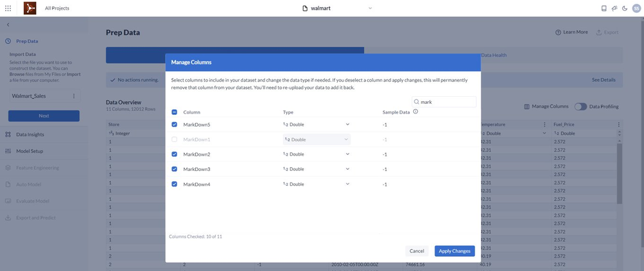Click the column search field containing mark
This screenshot has width=644, height=271.
coord(444,102)
